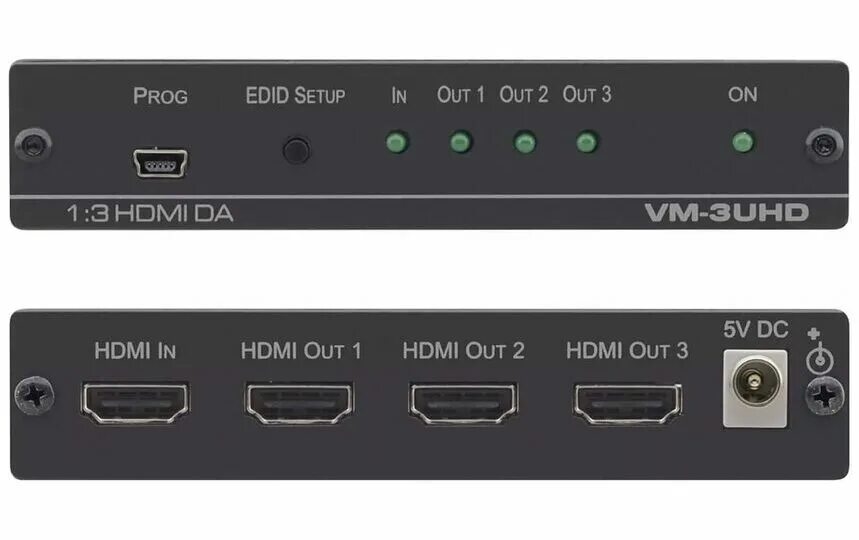Click the VM-3UHD model label
The height and width of the screenshot is (540, 859).
(726, 212)
